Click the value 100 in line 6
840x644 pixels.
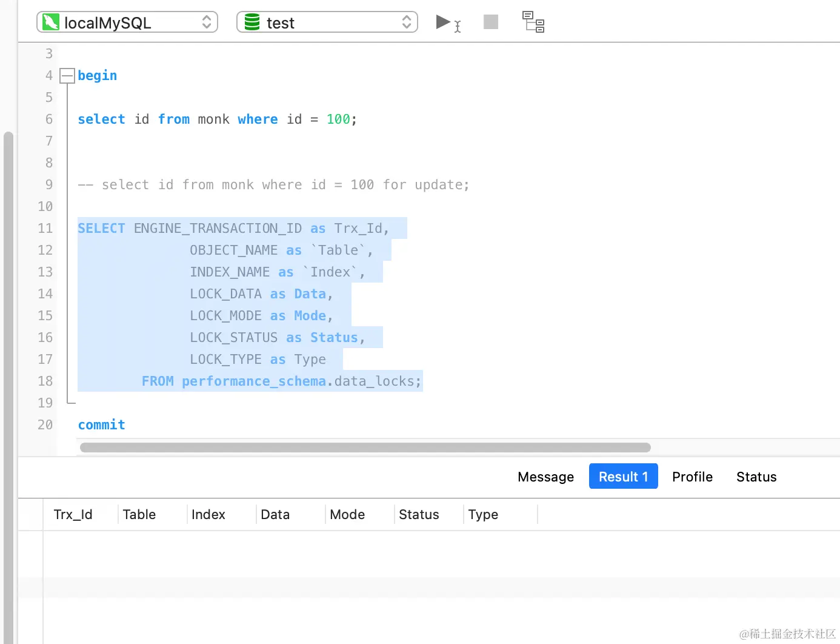point(338,119)
